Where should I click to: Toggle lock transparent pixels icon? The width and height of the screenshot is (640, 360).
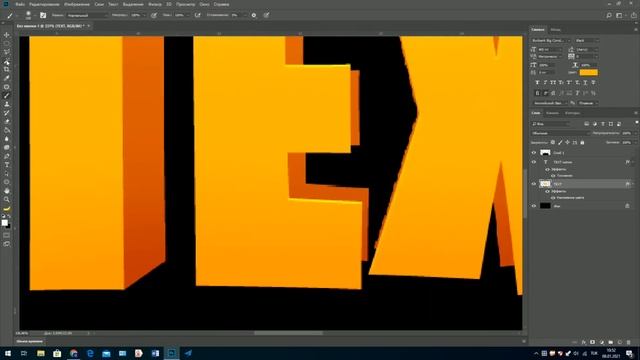pos(553,142)
